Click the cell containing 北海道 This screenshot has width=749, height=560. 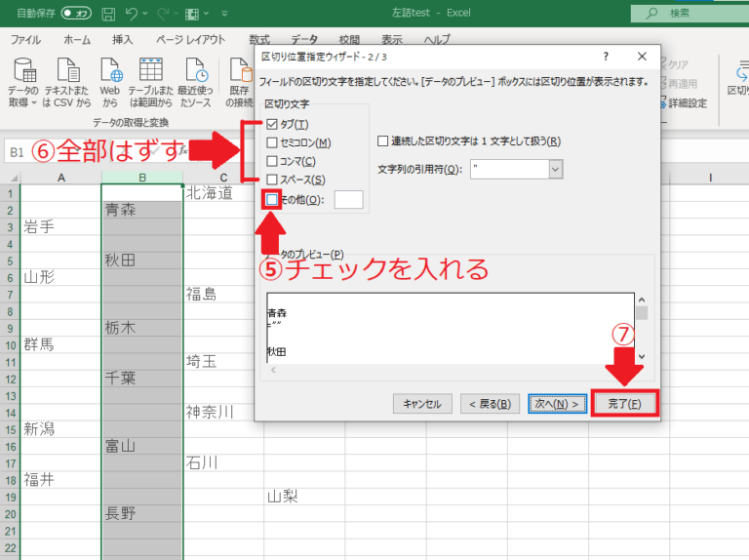[223, 193]
